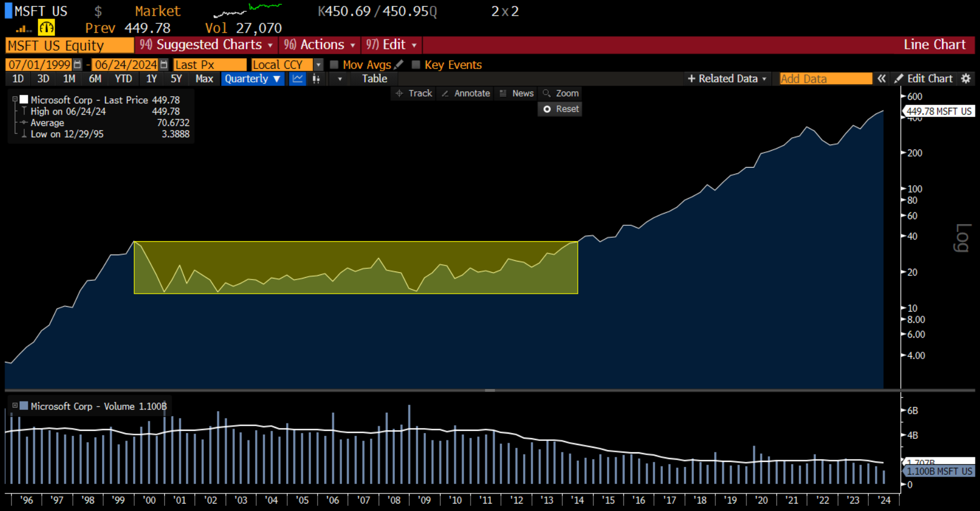Select the 5Y time range
Viewport: 980px width, 511px height.
(x=176, y=78)
